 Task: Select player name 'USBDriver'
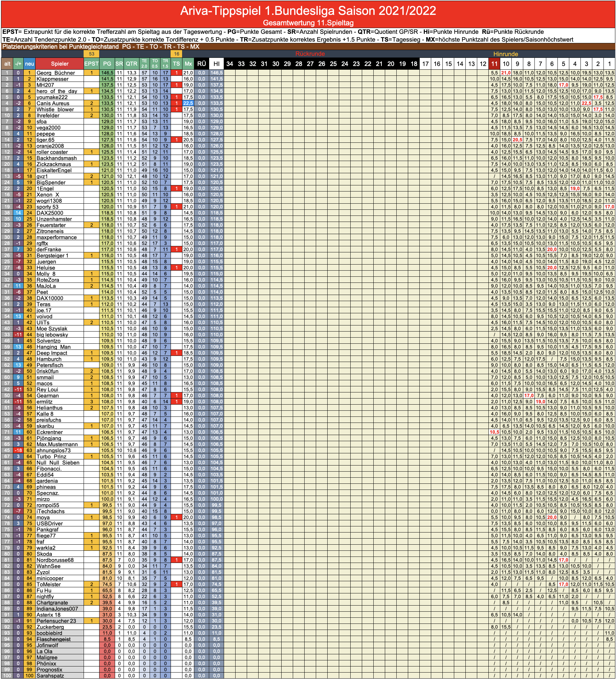[50, 523]
